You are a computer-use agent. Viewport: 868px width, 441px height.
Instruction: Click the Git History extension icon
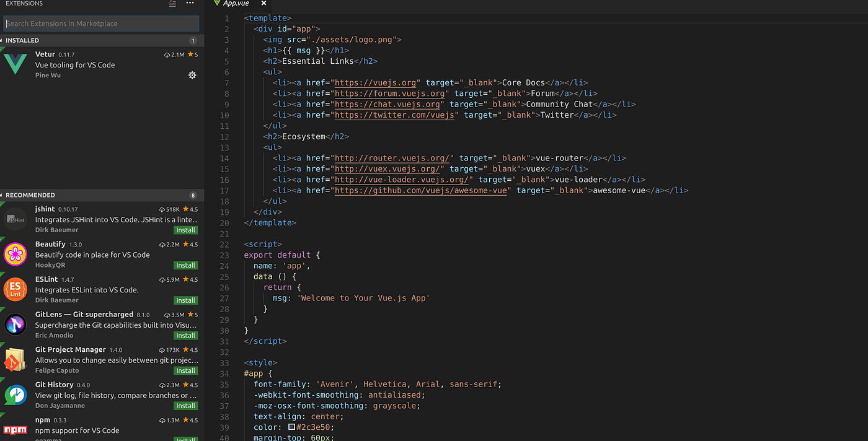pyautogui.click(x=15, y=395)
